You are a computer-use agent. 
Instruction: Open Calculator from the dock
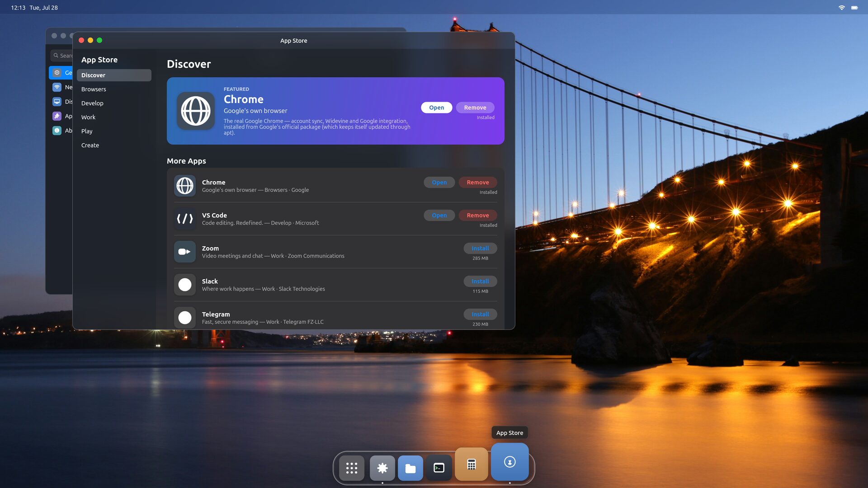(x=472, y=464)
